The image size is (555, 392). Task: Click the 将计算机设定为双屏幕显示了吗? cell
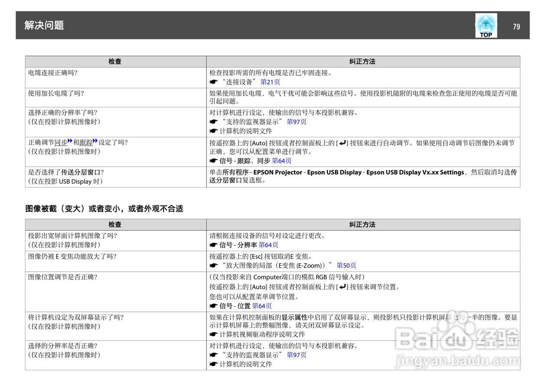[x=115, y=326]
